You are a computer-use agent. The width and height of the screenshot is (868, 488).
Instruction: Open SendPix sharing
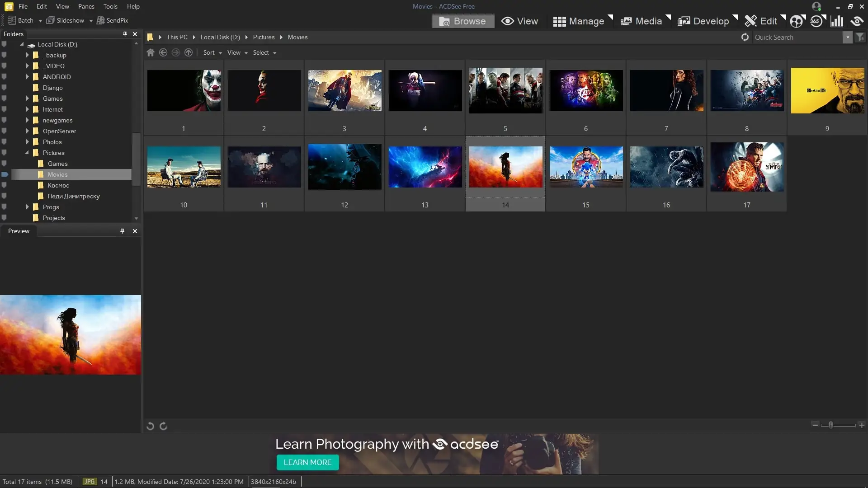tap(113, 20)
